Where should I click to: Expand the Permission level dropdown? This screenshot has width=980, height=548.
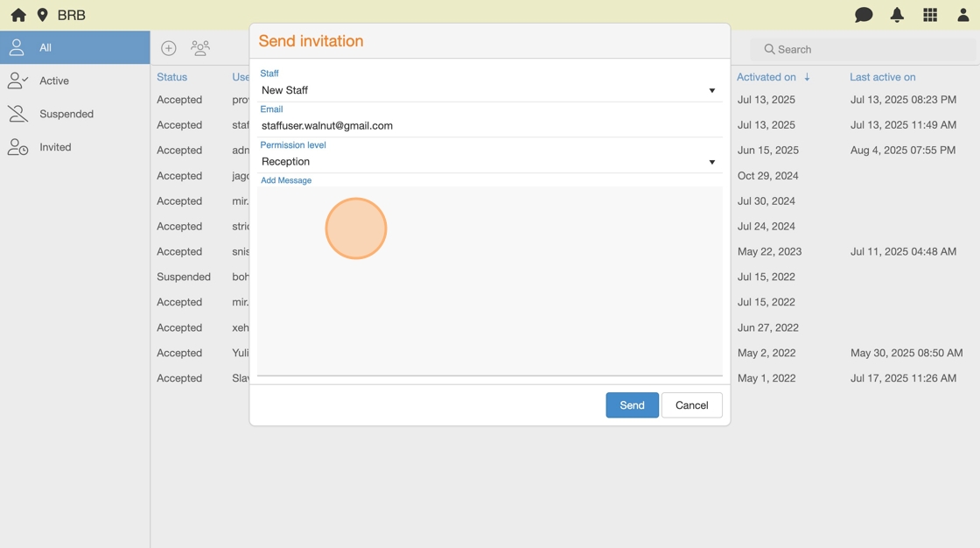point(489,162)
